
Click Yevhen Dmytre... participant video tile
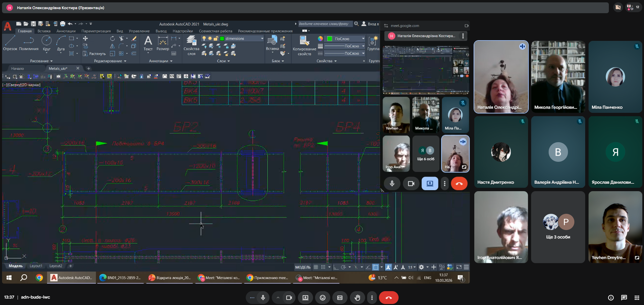point(615,227)
